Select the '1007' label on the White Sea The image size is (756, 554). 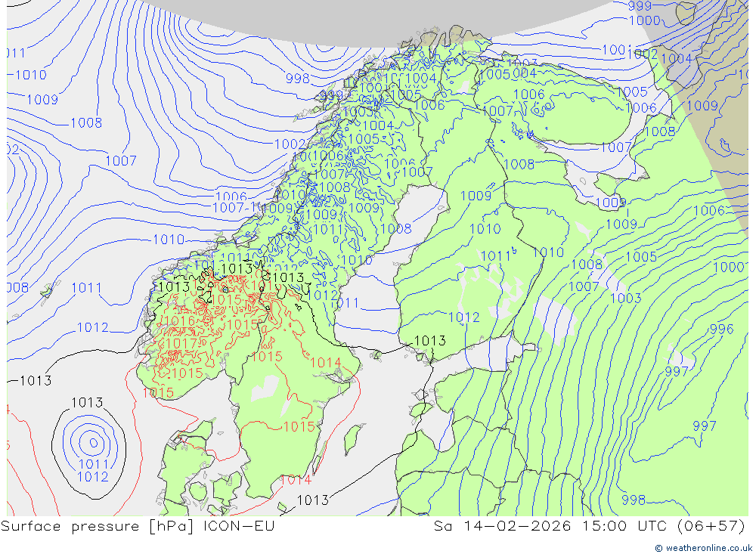tap(615, 147)
